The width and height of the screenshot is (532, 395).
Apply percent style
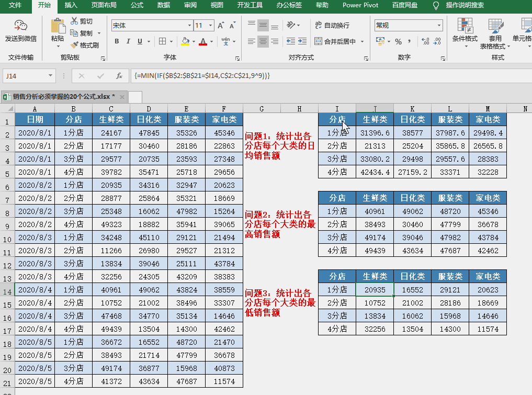tap(398, 41)
